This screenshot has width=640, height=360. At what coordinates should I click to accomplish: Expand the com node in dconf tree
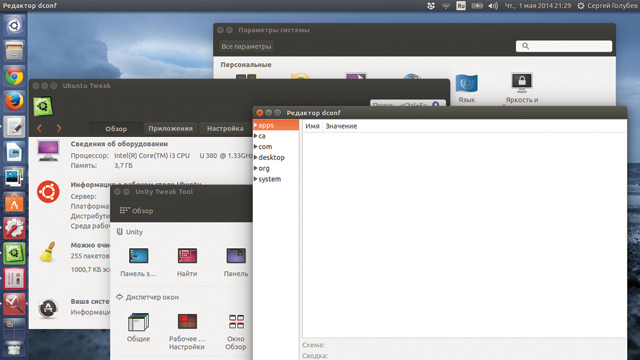pyautogui.click(x=256, y=147)
